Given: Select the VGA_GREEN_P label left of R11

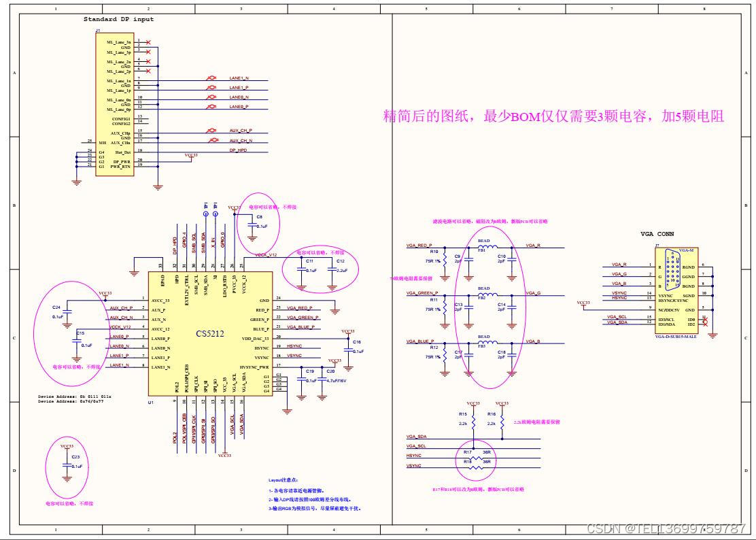Looking at the screenshot, I should point(422,292).
